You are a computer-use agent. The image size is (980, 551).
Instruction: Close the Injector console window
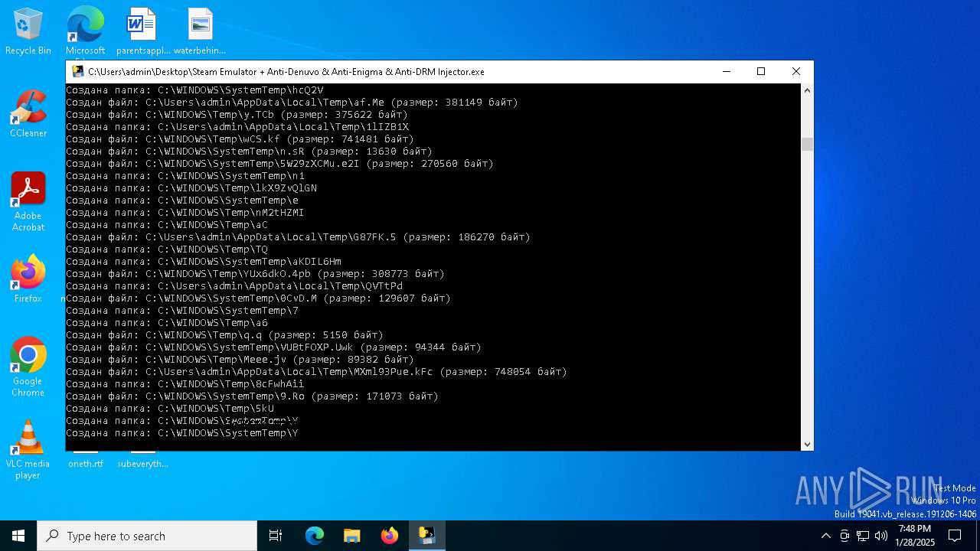796,71
